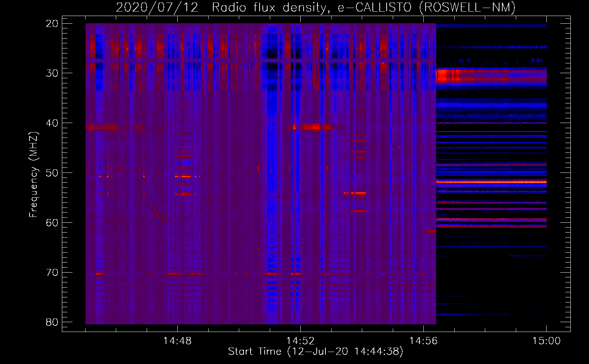
Task: Click the 14:52 time tick label
Action: [x=300, y=341]
